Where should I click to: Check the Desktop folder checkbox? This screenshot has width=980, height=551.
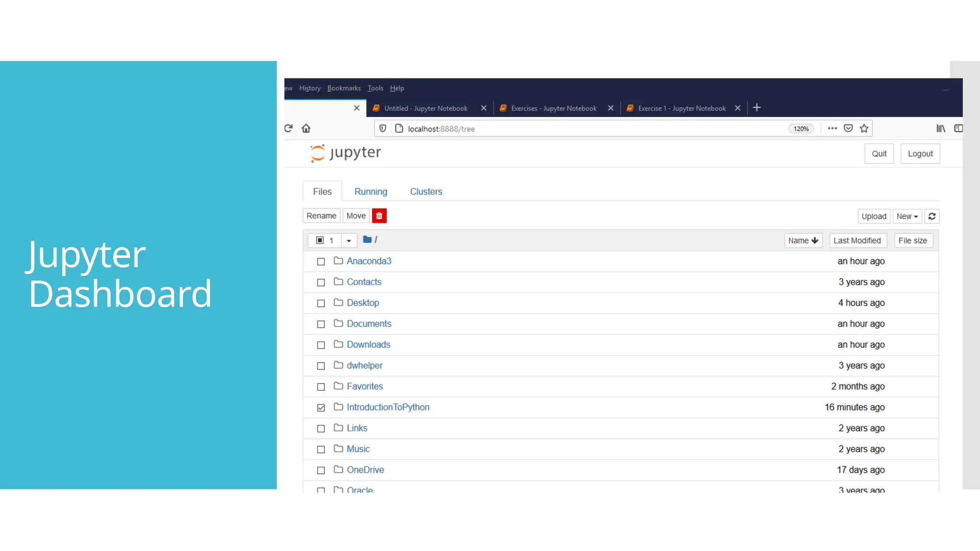coord(321,303)
